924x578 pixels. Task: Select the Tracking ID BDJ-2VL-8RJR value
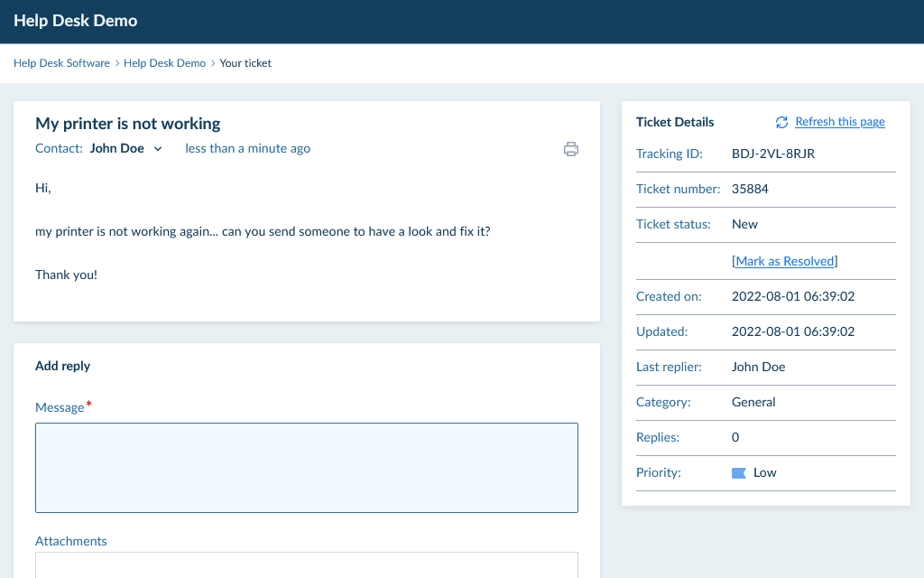pos(773,154)
